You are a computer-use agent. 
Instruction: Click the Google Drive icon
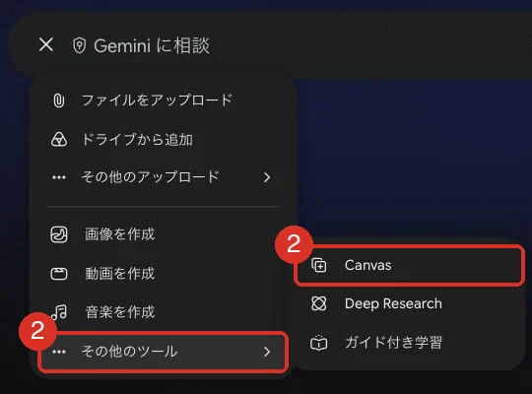coord(59,139)
